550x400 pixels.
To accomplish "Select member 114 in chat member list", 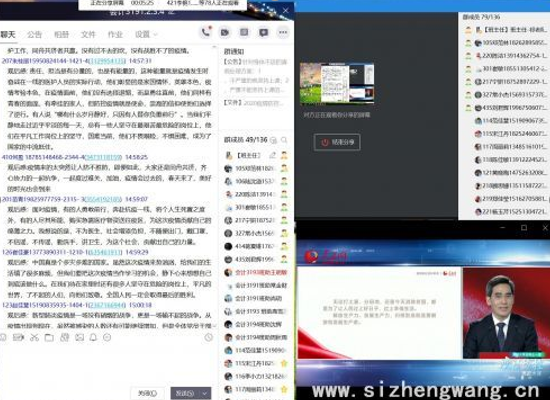I will coord(256,350).
